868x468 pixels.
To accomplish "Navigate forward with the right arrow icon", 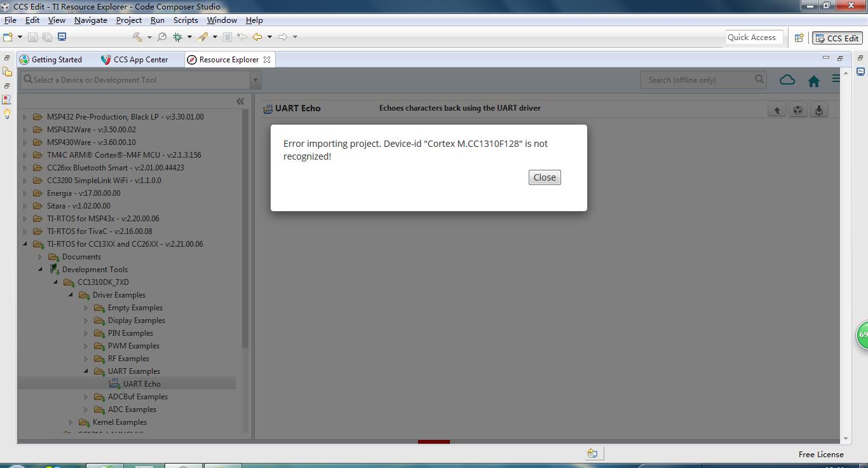I will point(283,37).
